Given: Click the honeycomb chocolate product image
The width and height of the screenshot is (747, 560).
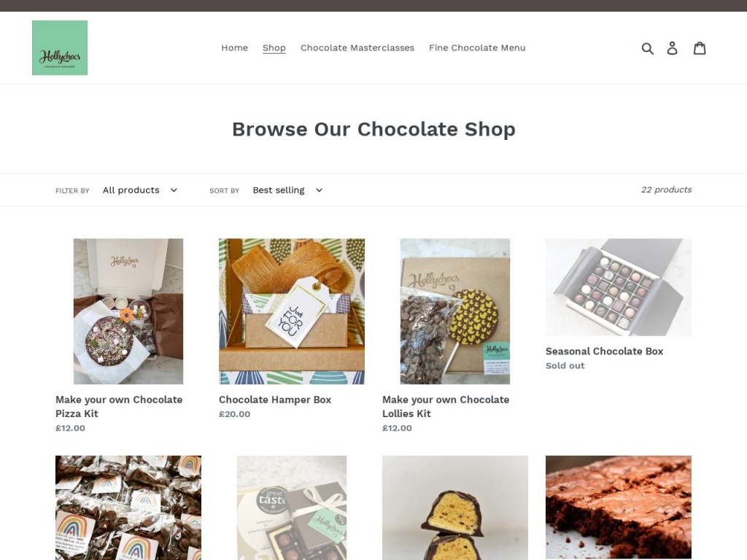Looking at the screenshot, I should click(455, 507).
